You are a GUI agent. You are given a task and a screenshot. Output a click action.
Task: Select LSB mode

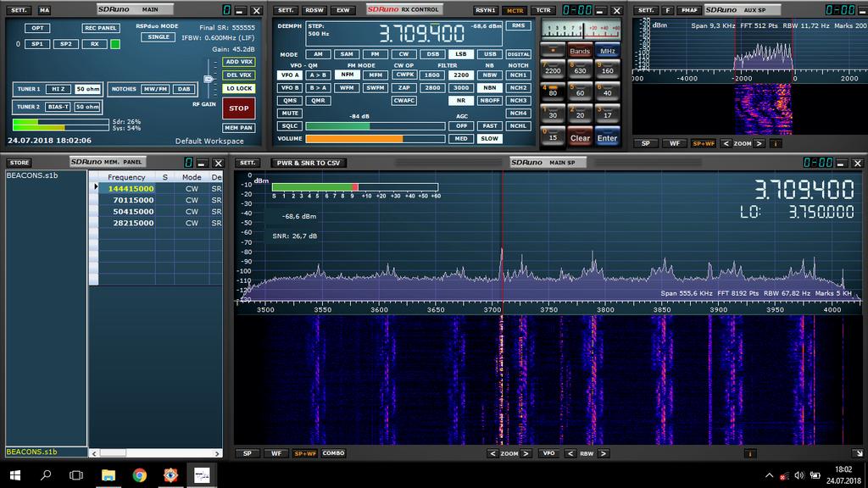pyautogui.click(x=460, y=54)
